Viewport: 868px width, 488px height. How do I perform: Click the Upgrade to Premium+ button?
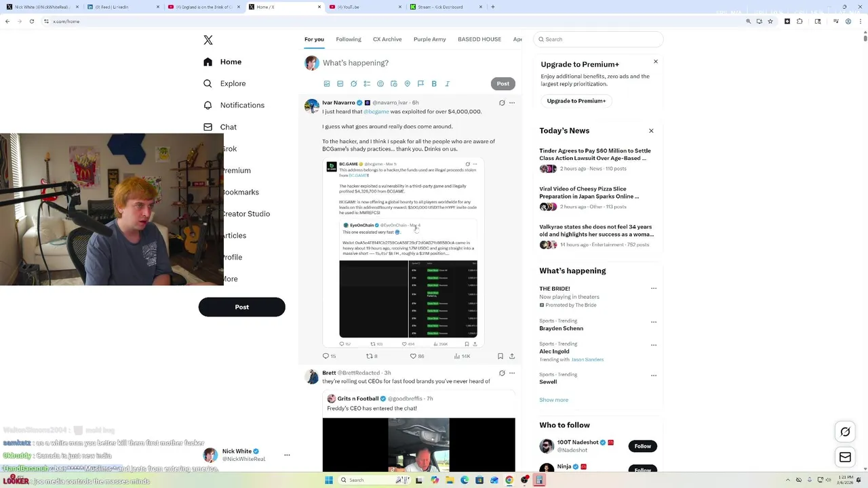click(x=576, y=101)
